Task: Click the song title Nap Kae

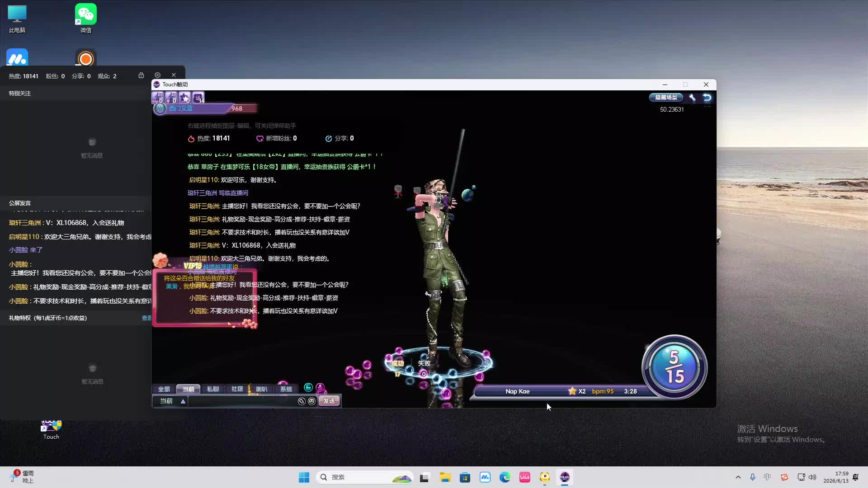Action: [x=517, y=391]
